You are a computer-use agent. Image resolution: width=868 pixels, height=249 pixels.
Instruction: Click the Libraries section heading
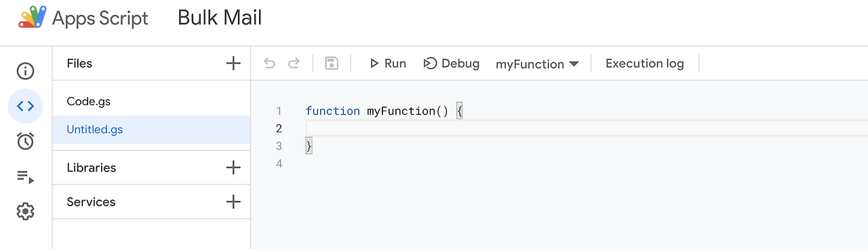[92, 168]
